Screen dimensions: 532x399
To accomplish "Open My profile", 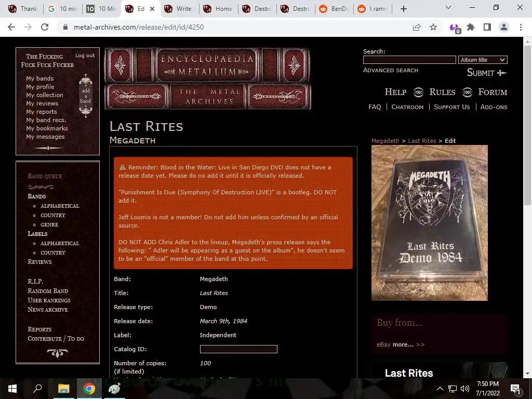I will (x=40, y=87).
